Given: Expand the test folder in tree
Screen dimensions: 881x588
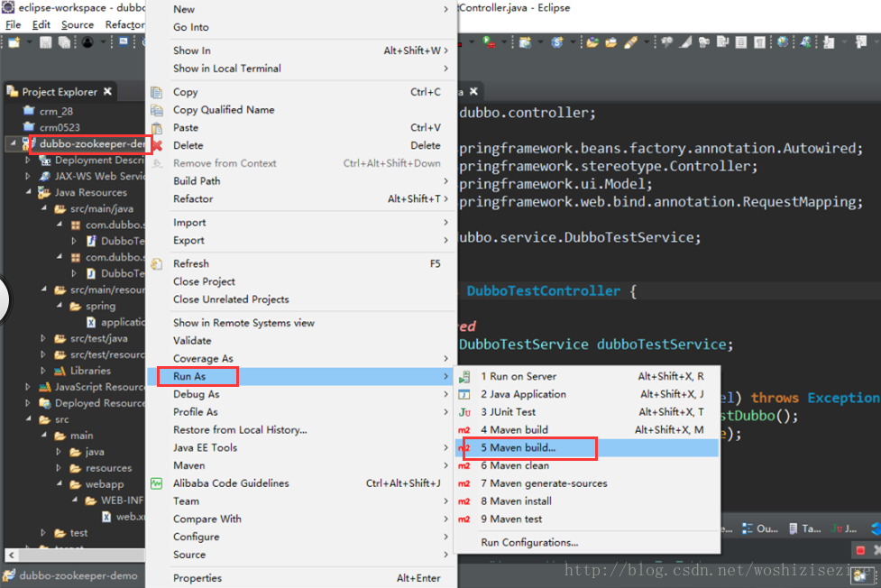Looking at the screenshot, I should (43, 532).
